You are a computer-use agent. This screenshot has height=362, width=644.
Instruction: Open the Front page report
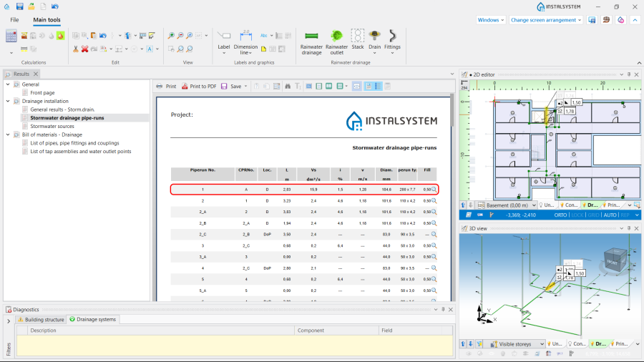[x=42, y=93]
